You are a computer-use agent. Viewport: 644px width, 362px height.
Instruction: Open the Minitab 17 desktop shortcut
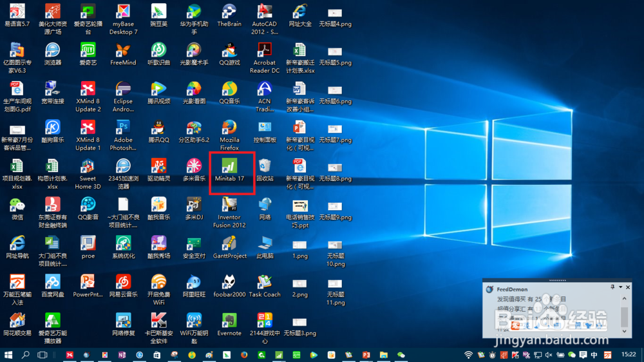click(x=229, y=169)
